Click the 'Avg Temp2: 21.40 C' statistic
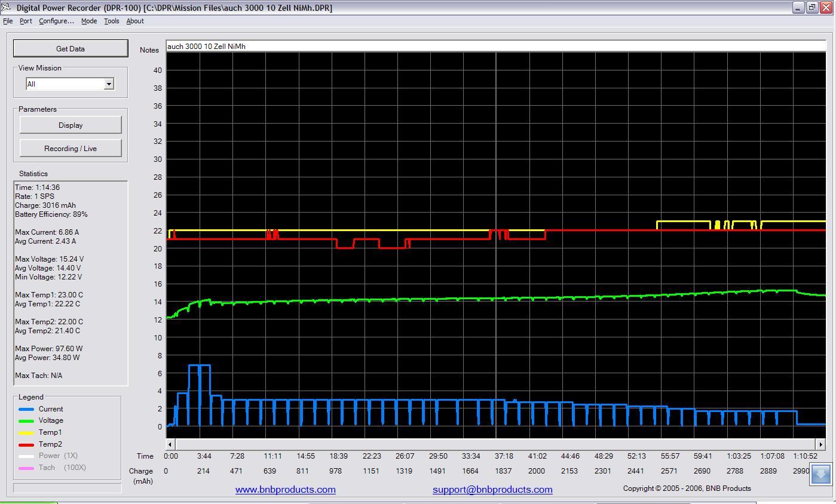Screen dimensions: 836x504 coord(48,331)
